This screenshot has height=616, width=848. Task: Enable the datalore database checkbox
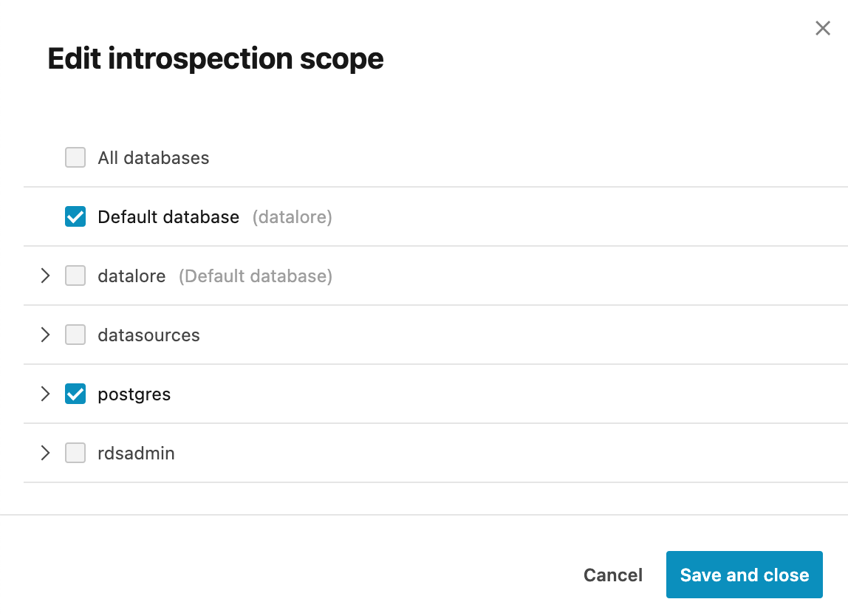click(75, 276)
